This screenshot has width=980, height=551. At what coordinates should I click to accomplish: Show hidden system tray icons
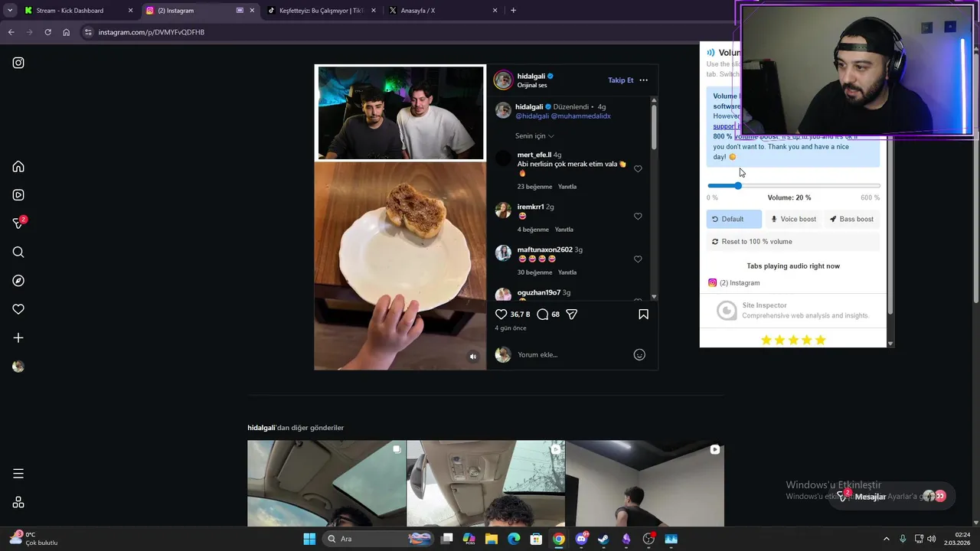coord(887,539)
